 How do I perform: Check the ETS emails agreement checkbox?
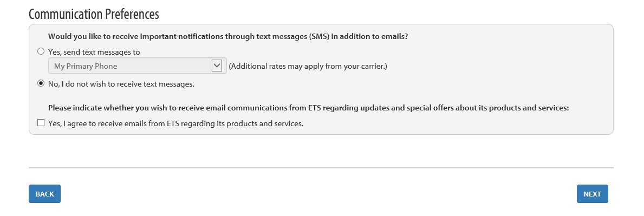(x=41, y=123)
